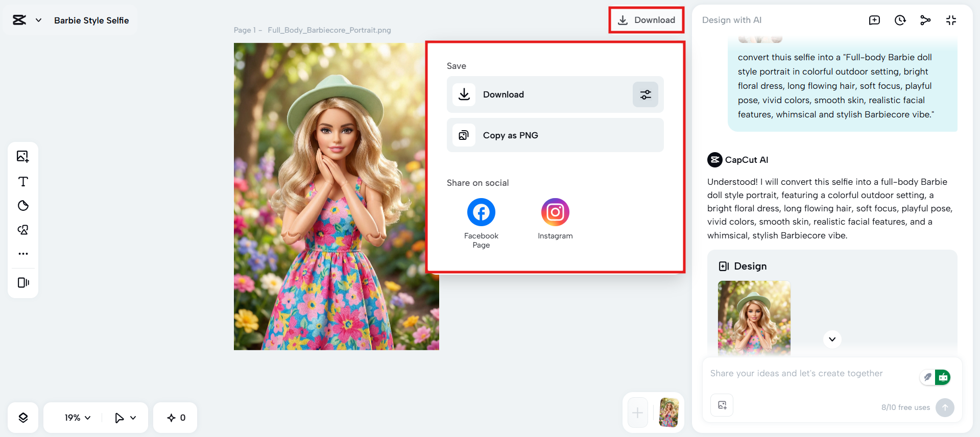980x437 pixels.
Task: Click the prompt input field
Action: click(x=812, y=374)
